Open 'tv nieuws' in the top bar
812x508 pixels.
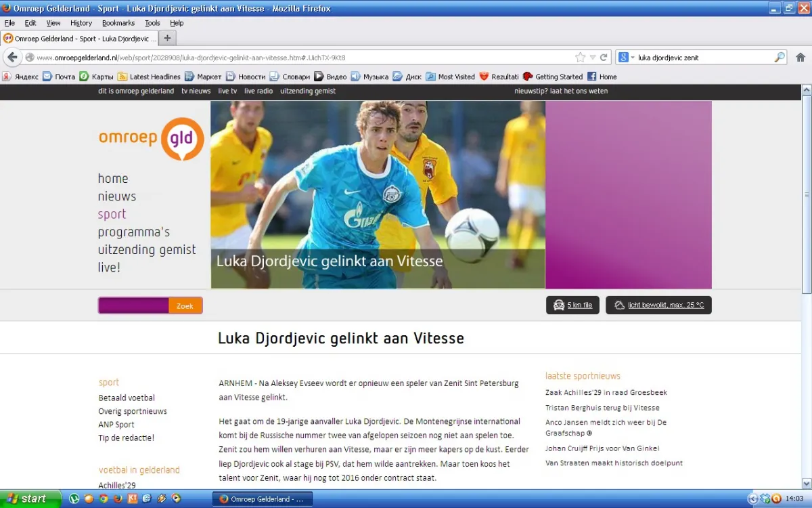[196, 91]
